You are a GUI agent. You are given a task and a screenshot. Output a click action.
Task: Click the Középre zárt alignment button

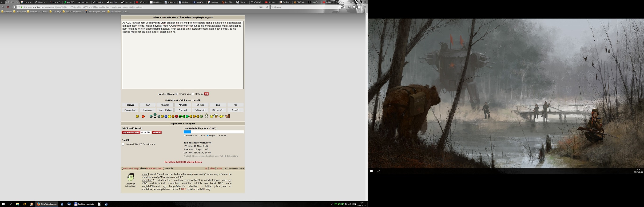click(218, 110)
